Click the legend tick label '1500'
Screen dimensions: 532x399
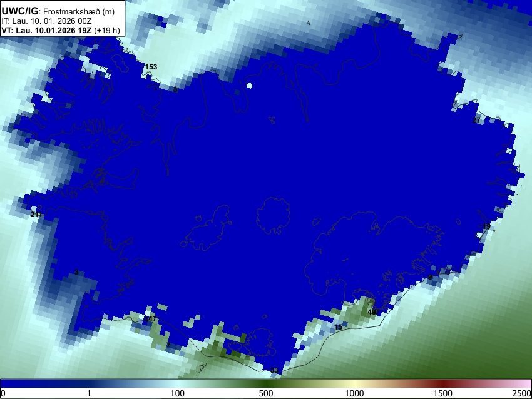443,393
